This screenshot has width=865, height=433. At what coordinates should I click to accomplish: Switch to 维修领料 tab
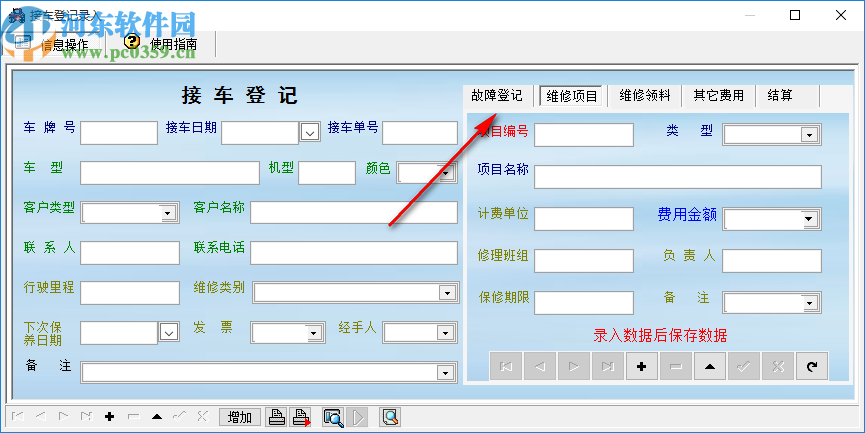644,95
